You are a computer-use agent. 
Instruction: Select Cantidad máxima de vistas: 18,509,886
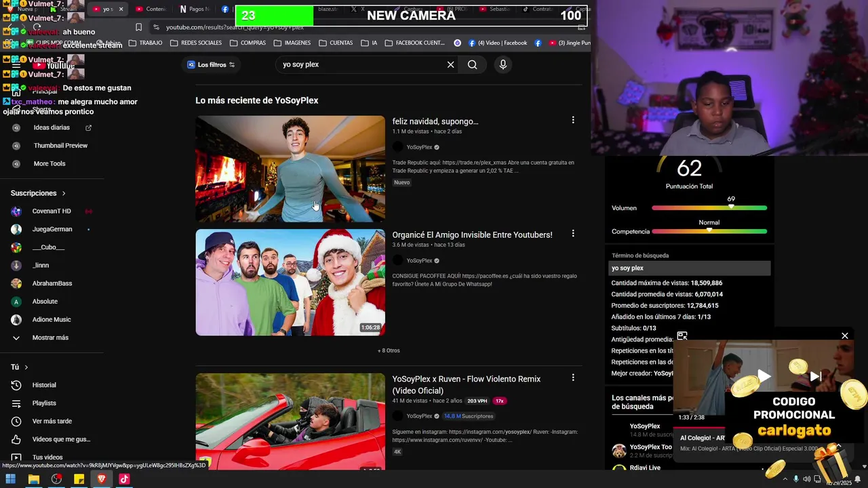[667, 283]
